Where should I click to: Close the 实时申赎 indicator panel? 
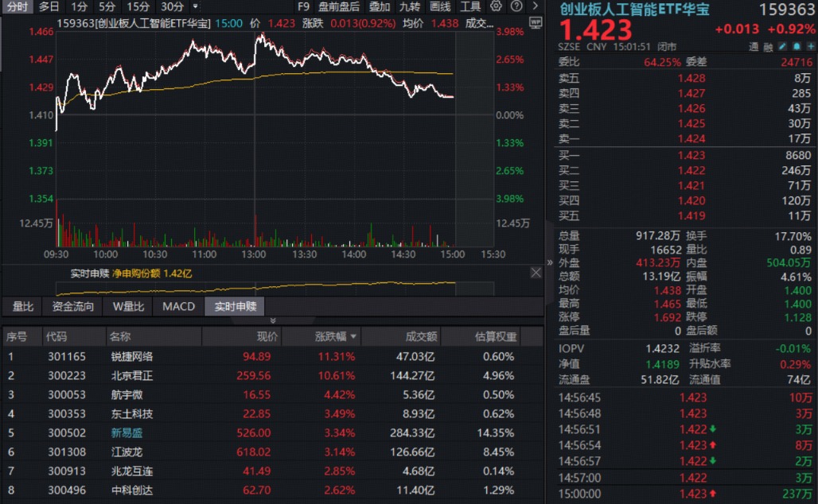536,273
